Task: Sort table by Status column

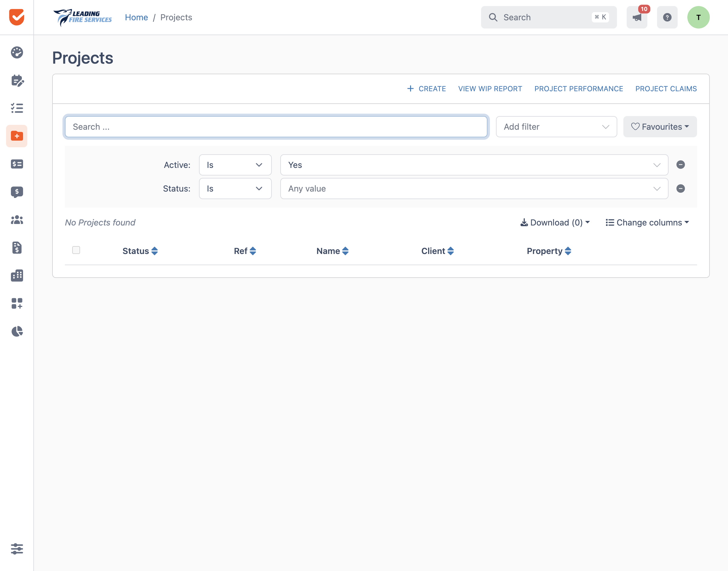Action: [x=140, y=251]
